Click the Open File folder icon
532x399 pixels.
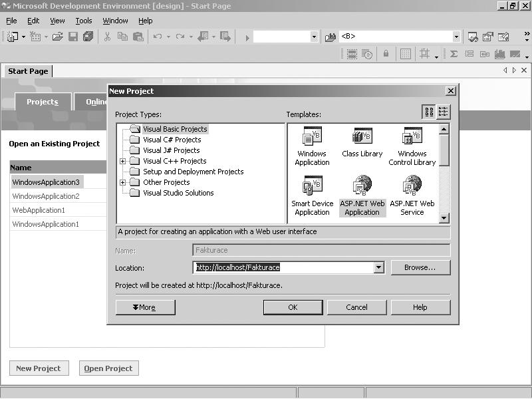point(58,37)
